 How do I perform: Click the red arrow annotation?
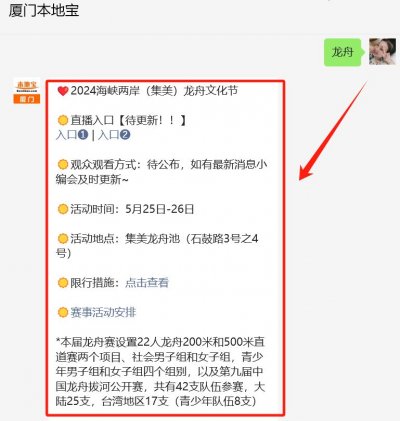click(x=332, y=131)
